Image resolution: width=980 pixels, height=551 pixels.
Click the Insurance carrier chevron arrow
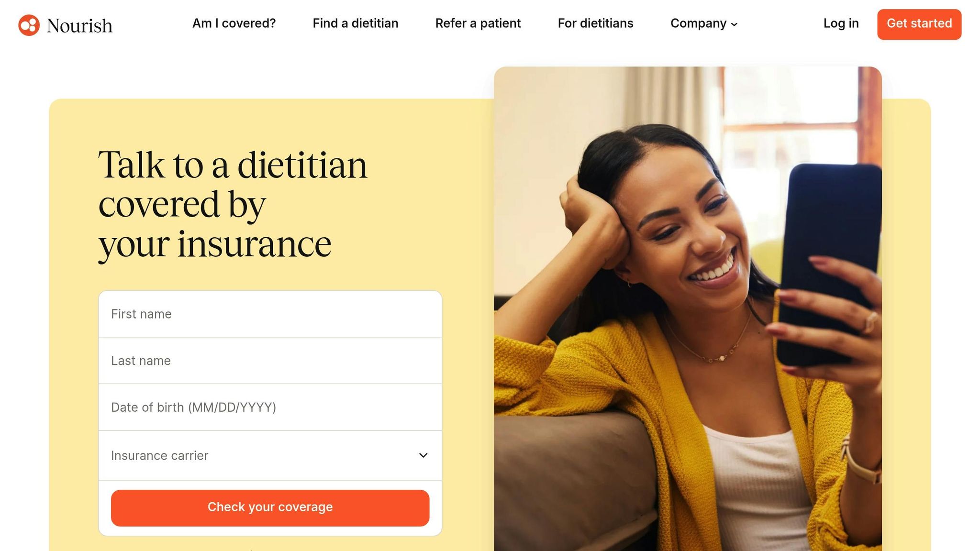423,455
